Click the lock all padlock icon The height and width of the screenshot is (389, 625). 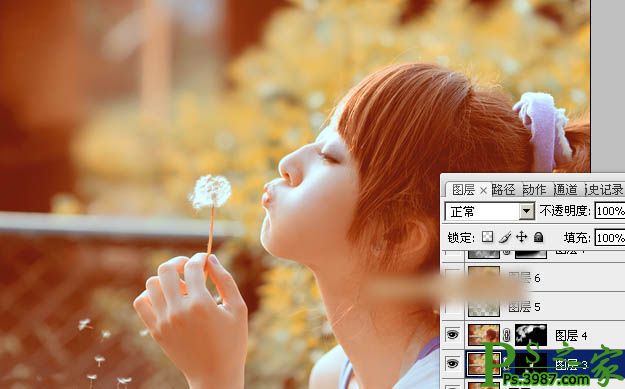[539, 237]
